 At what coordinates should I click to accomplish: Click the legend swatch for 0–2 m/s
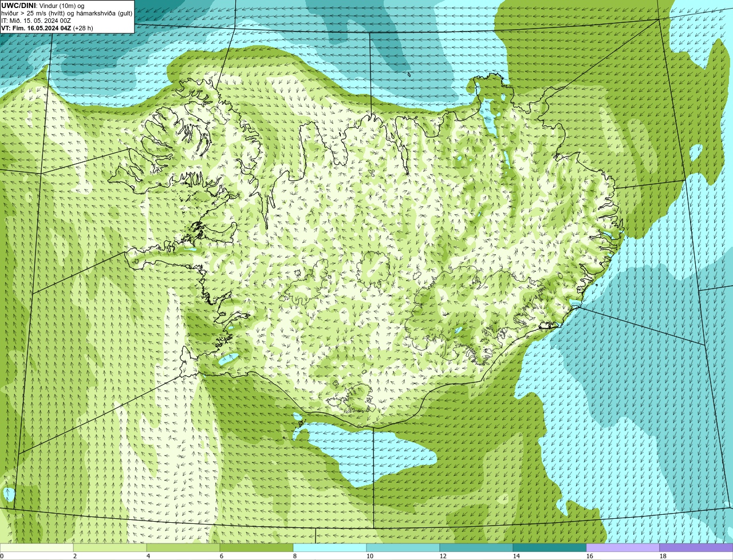click(x=37, y=547)
